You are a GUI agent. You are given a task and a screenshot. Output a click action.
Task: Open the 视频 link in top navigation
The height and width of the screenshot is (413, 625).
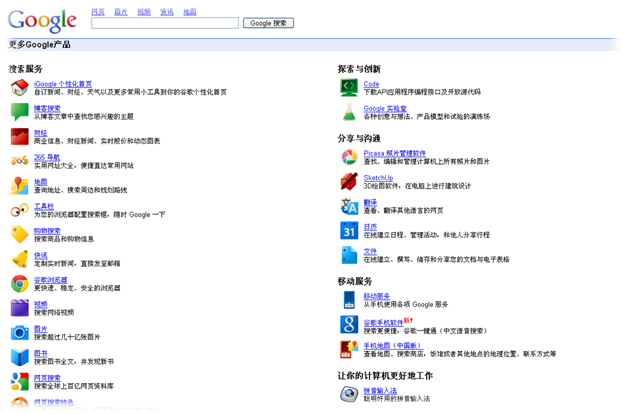144,12
